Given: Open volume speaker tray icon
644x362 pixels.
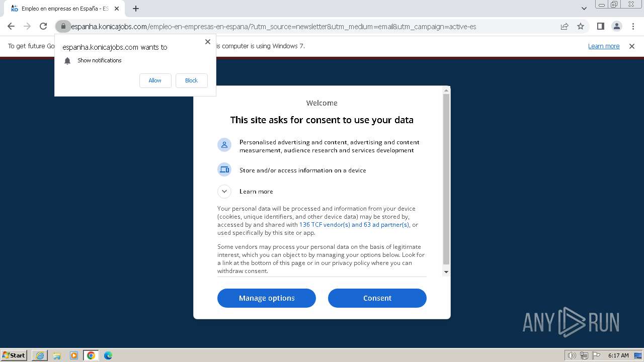Looking at the screenshot, I should click(x=572, y=355).
